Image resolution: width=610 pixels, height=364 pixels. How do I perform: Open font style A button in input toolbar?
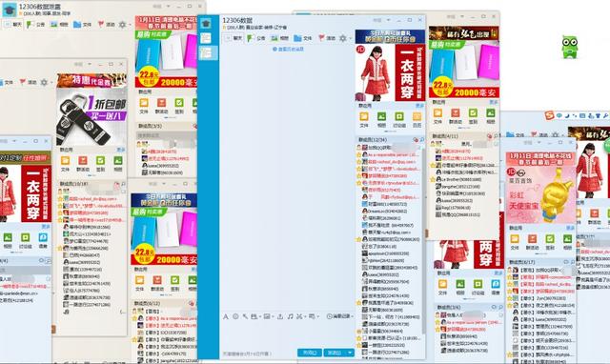pyautogui.click(x=226, y=316)
